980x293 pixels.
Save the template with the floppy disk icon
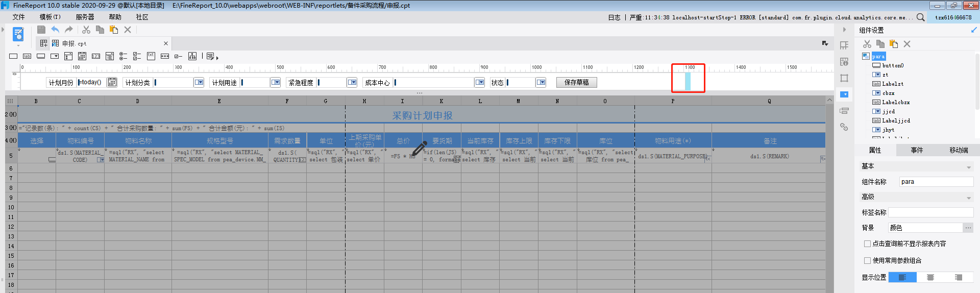(x=41, y=30)
